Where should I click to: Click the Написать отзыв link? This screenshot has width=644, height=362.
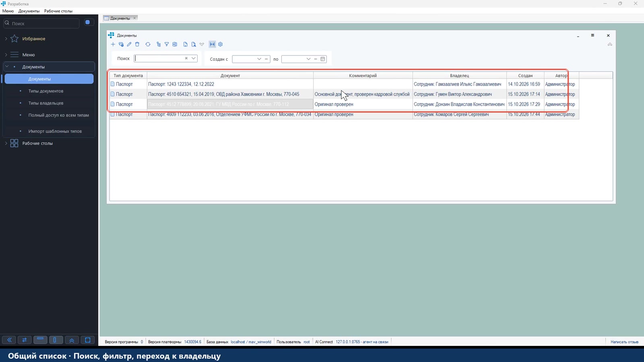[624, 342]
